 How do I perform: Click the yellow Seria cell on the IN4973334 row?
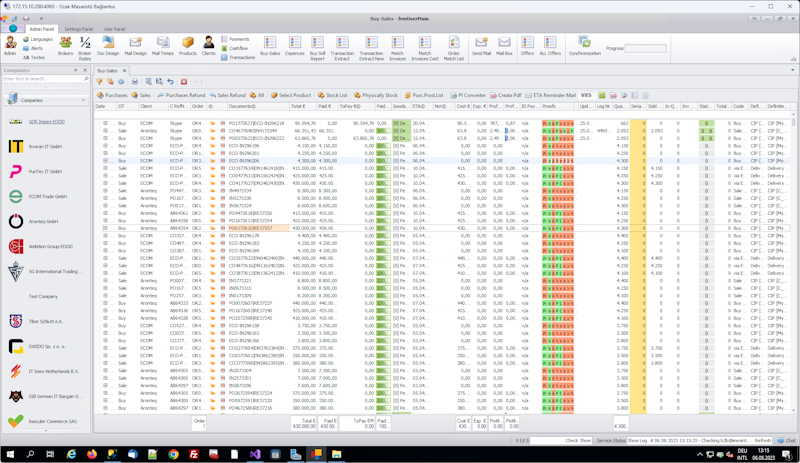(x=638, y=190)
